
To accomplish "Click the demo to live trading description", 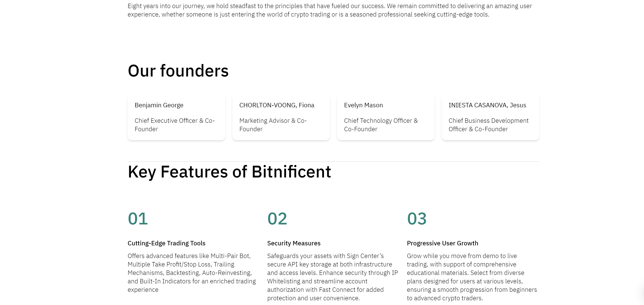I will [x=472, y=277].
